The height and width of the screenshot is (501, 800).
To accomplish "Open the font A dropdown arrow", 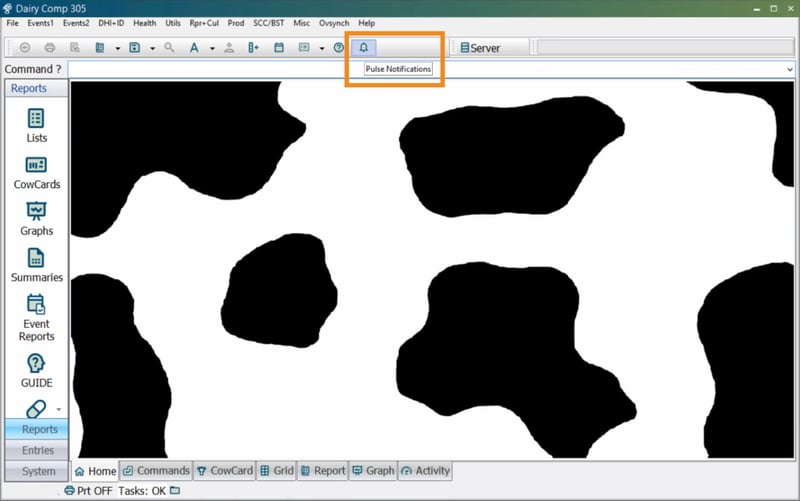I will coord(212,47).
